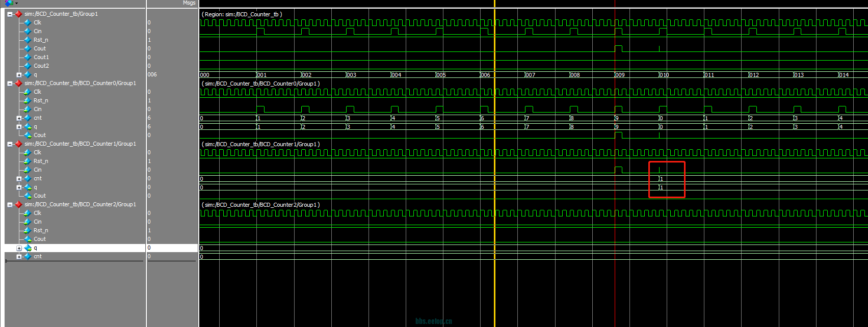Viewport: 868px width, 327px height.
Task: Click red diamond icon of BCD_Counter1/Group1
Action: click(19, 144)
